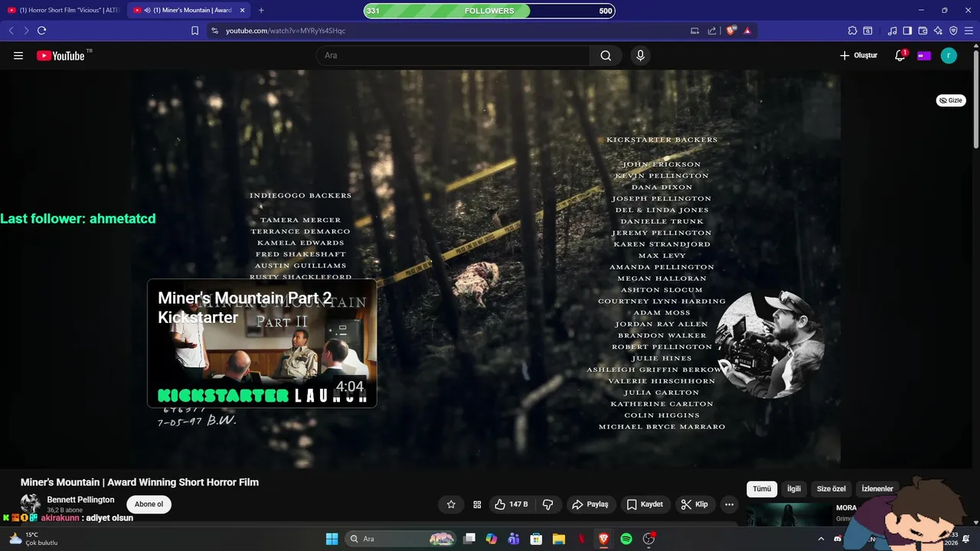This screenshot has height=551, width=980.
Task: Click the Oluştur create button
Action: (858, 56)
